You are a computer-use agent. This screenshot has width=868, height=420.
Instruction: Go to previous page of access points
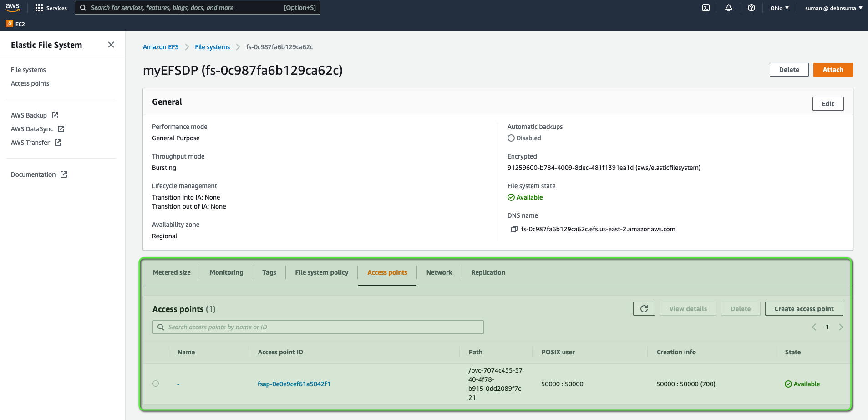pos(814,327)
